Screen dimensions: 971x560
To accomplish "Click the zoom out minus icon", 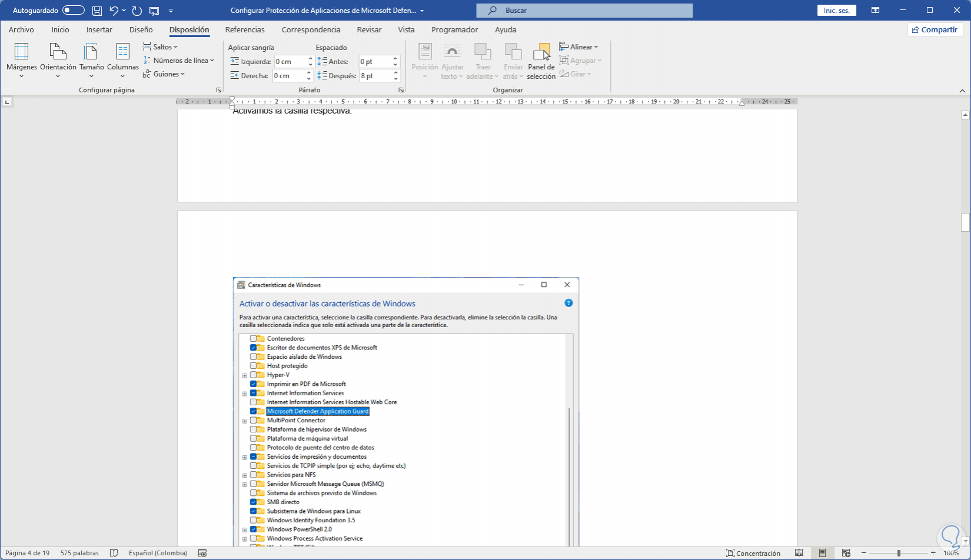I will [x=863, y=553].
